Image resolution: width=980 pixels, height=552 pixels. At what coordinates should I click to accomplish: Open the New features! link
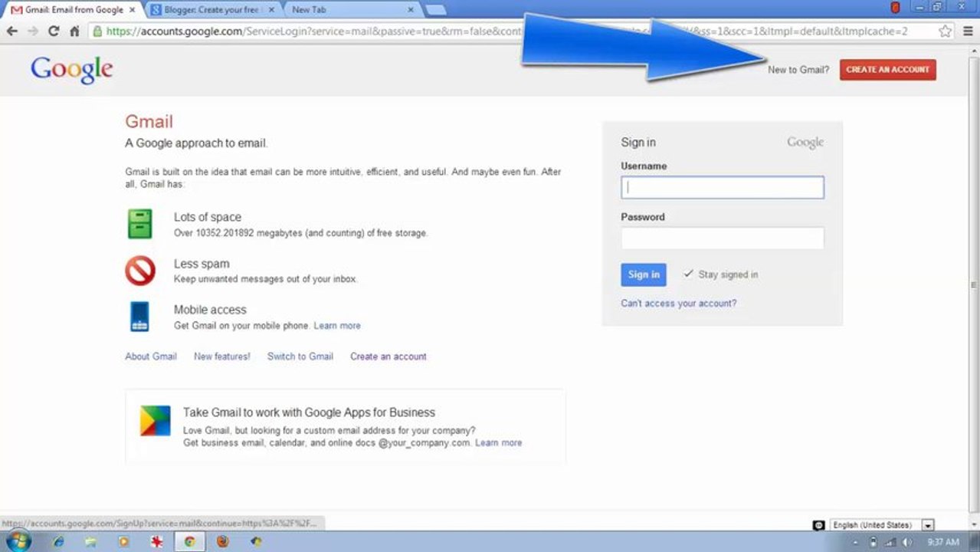click(x=222, y=356)
